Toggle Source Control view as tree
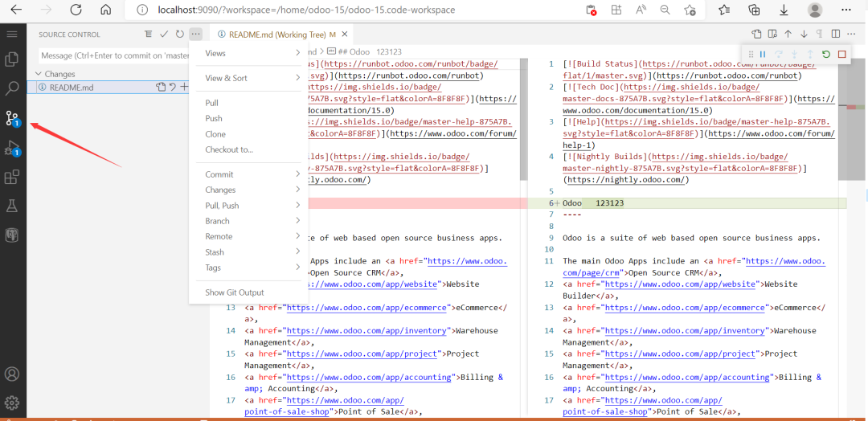868x421 pixels. point(148,35)
